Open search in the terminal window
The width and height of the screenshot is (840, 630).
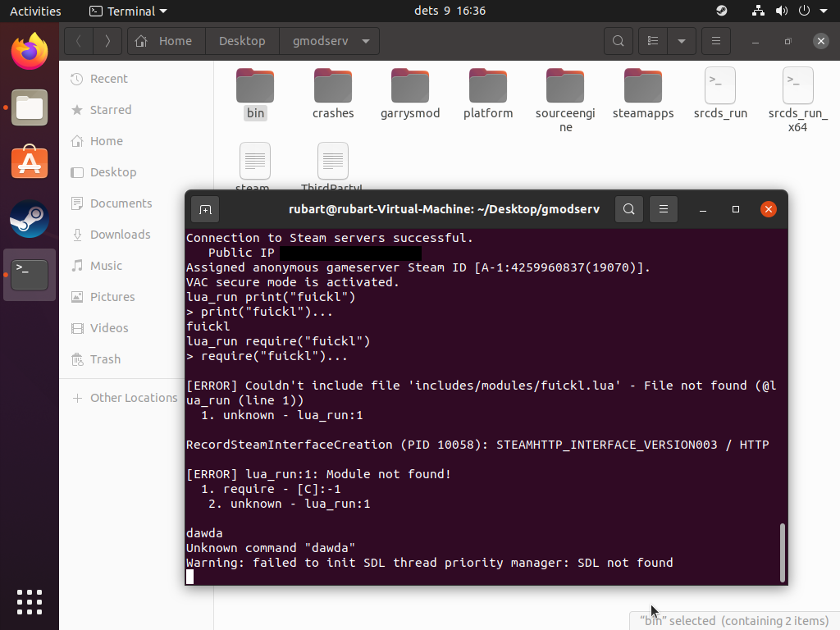[x=629, y=209]
